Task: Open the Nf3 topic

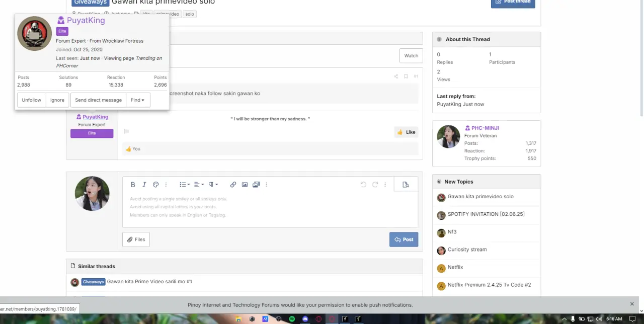Action: [x=452, y=232]
